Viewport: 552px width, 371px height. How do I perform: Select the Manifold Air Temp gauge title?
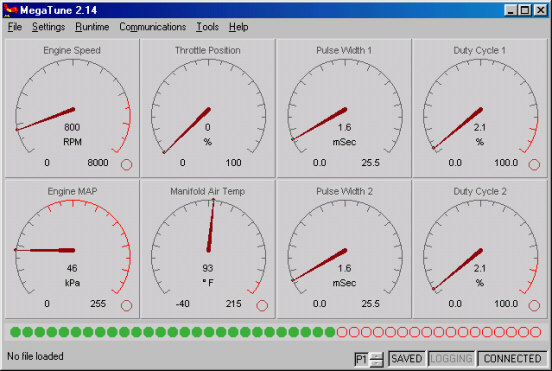point(208,191)
